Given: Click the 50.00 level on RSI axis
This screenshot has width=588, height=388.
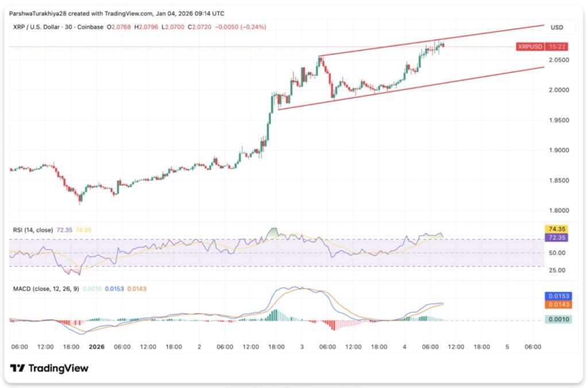Looking at the screenshot, I should point(558,253).
